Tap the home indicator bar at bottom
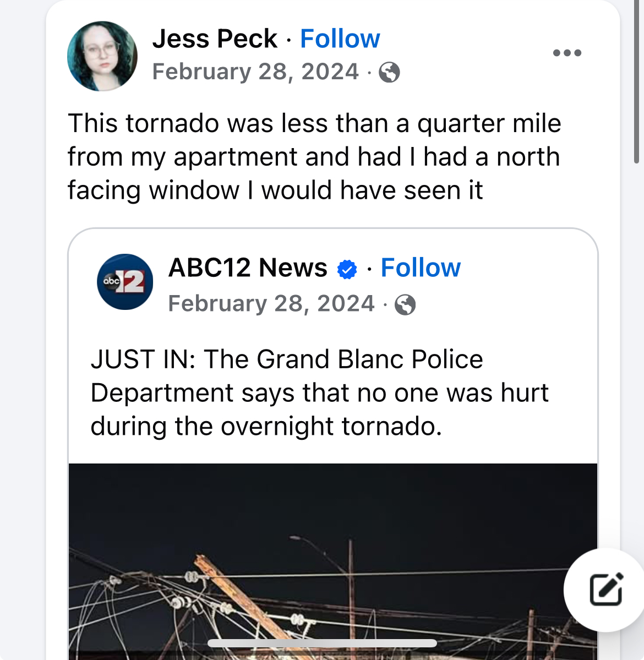 [x=322, y=643]
